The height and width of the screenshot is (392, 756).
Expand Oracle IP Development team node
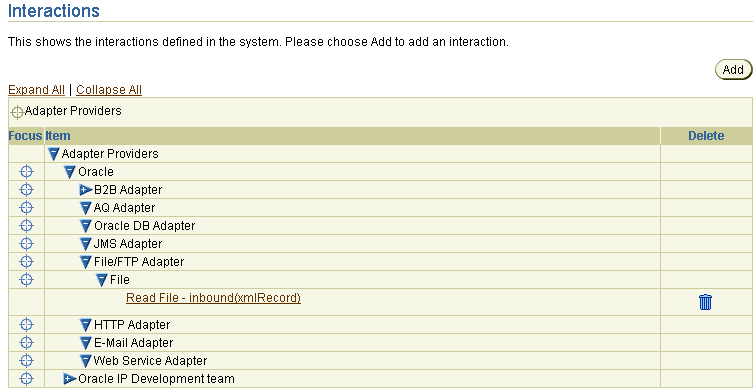[69, 379]
